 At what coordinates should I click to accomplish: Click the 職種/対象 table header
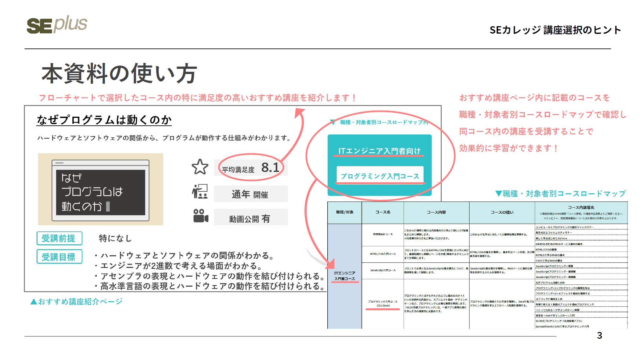tap(345, 212)
